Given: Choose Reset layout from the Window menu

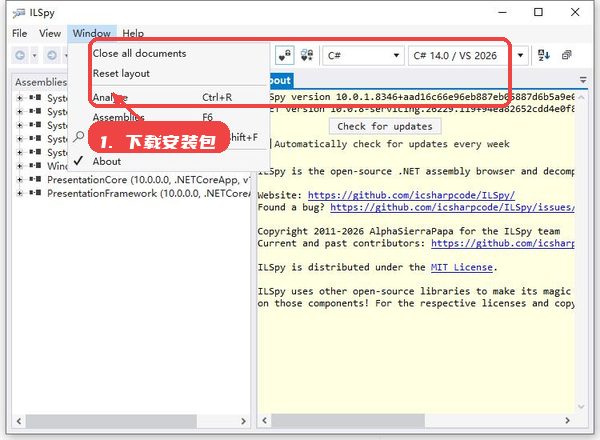Looking at the screenshot, I should tap(168, 73).
